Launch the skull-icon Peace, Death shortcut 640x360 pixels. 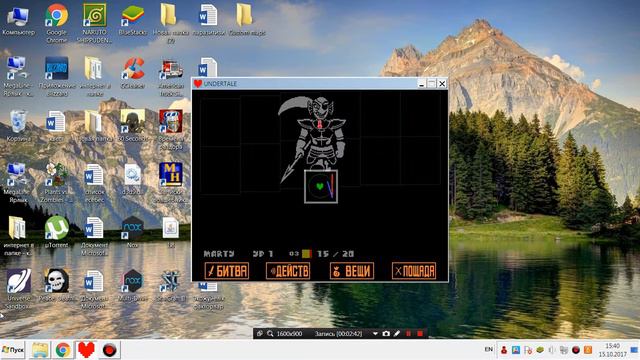point(56,285)
